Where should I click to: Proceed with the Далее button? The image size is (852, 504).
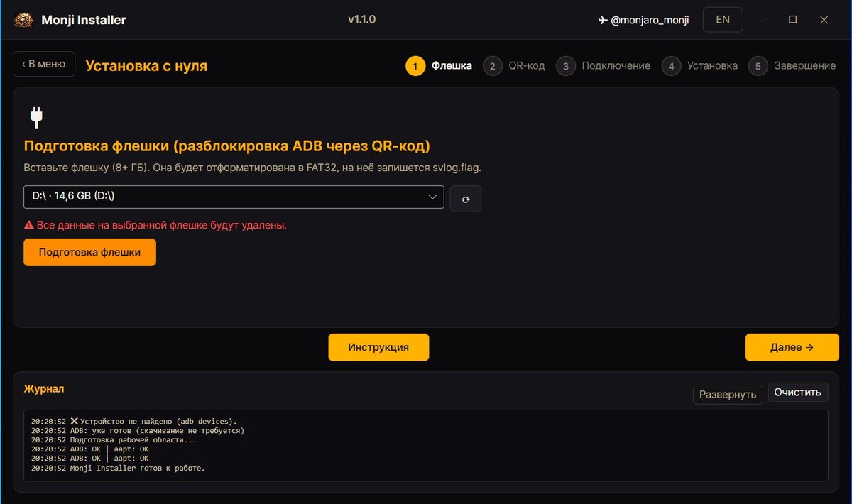[x=792, y=347]
